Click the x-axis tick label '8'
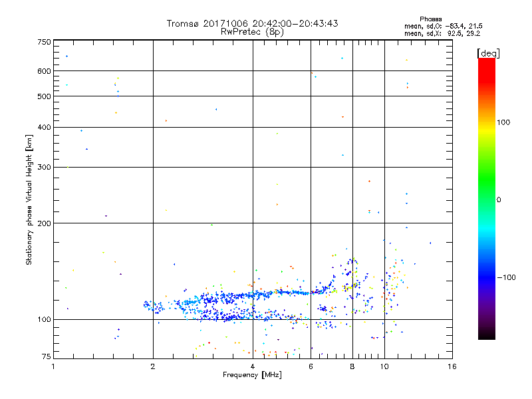Screen dimensions: 532x399 (x=352, y=366)
